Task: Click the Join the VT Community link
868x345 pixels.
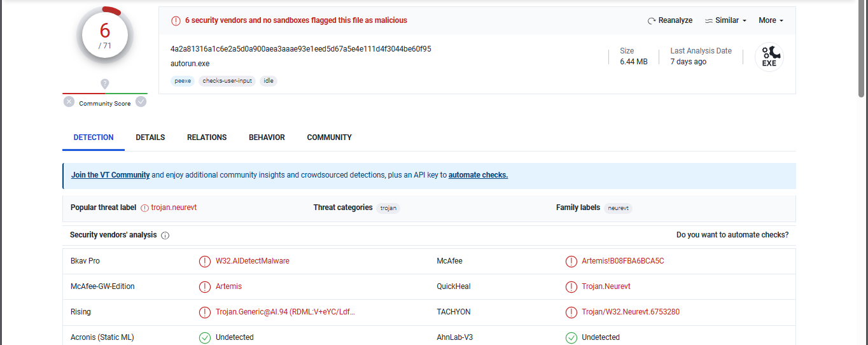Action: [x=110, y=175]
